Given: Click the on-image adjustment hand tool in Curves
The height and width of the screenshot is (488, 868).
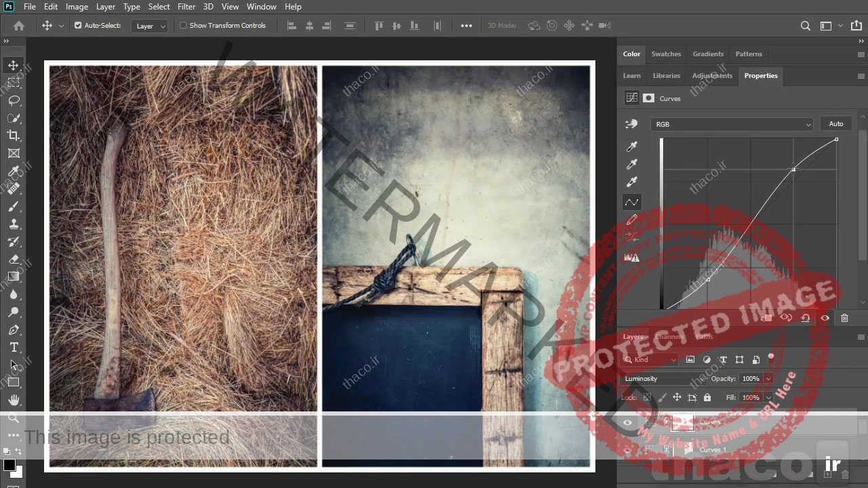Looking at the screenshot, I should coord(632,124).
